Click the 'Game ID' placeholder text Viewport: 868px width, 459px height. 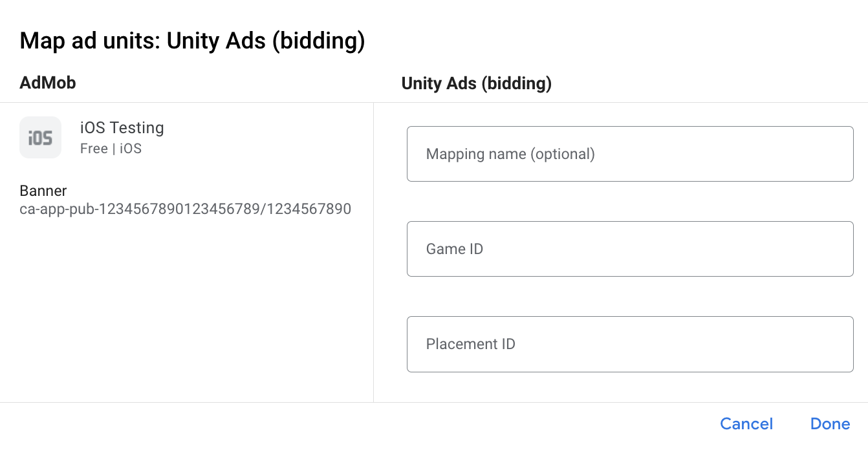point(454,249)
